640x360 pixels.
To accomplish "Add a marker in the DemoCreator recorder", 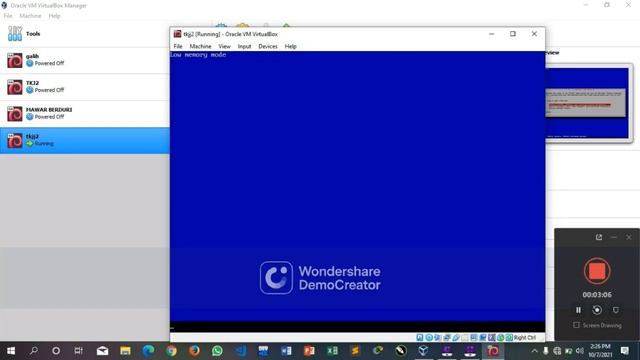I will (x=616, y=310).
